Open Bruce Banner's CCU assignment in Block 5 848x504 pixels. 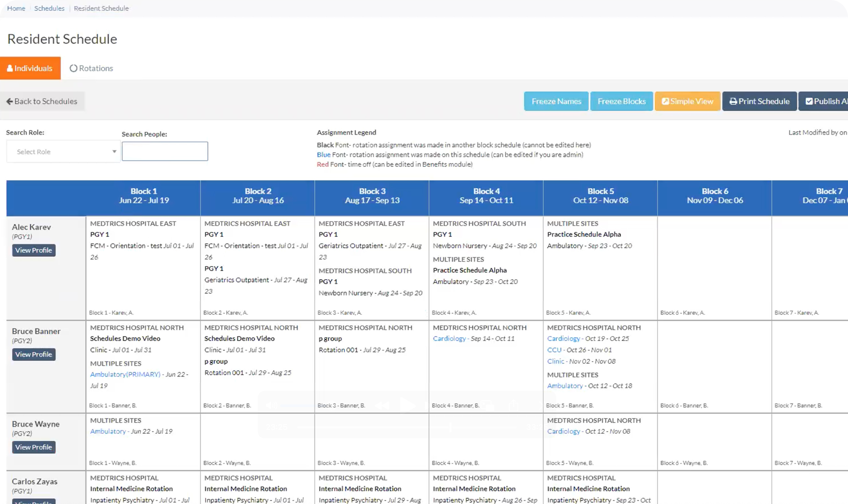pos(554,350)
